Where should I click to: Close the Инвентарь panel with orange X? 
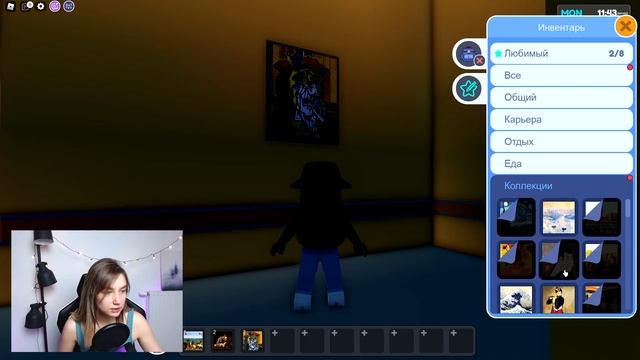(625, 27)
